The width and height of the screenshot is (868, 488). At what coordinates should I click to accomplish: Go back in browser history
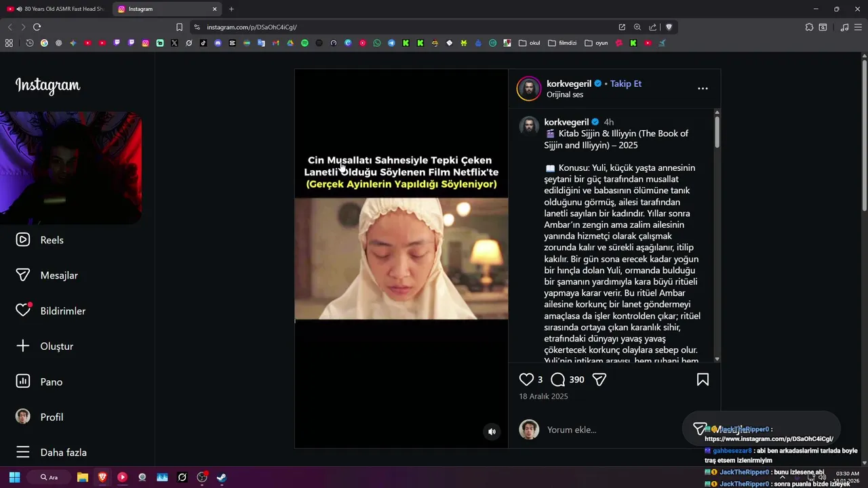pos(9,27)
